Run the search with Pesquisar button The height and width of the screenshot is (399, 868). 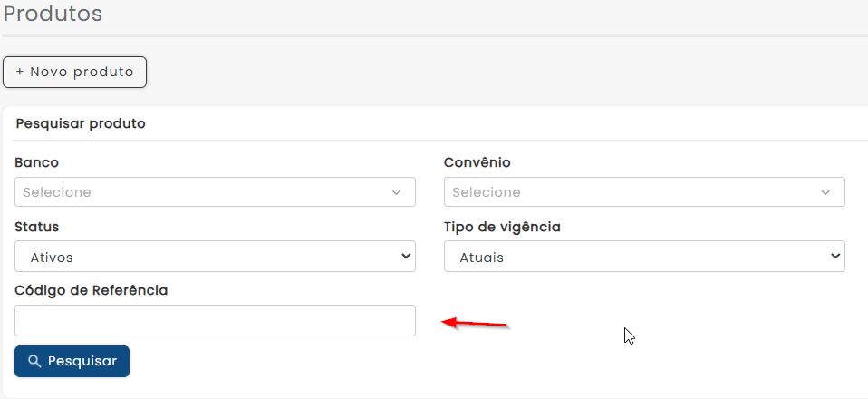pos(72,361)
